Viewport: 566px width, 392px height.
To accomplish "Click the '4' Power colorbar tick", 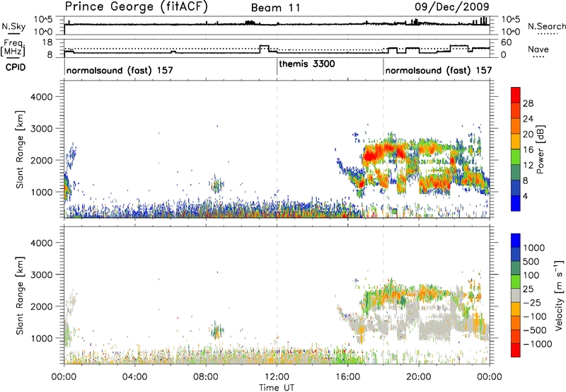I will pyautogui.click(x=525, y=196).
